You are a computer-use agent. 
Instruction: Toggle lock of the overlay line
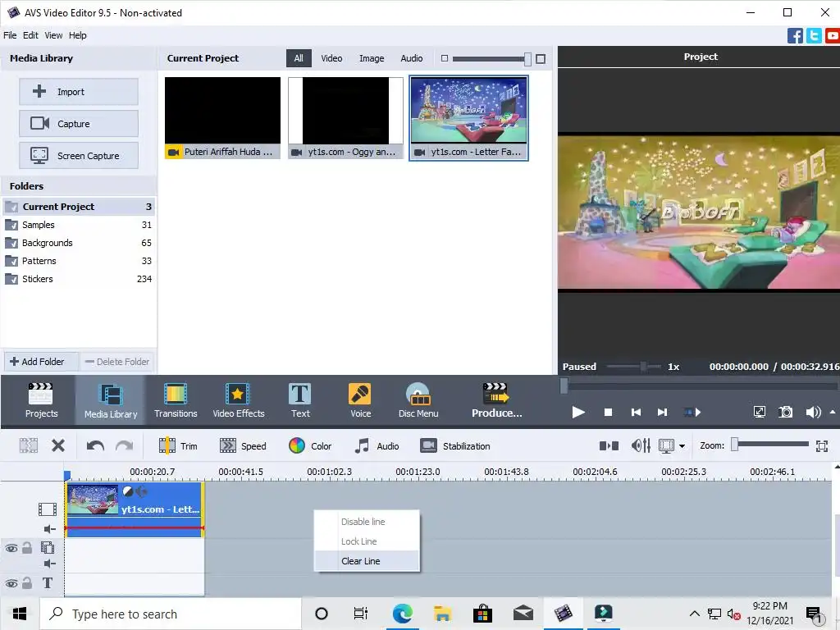(27, 548)
